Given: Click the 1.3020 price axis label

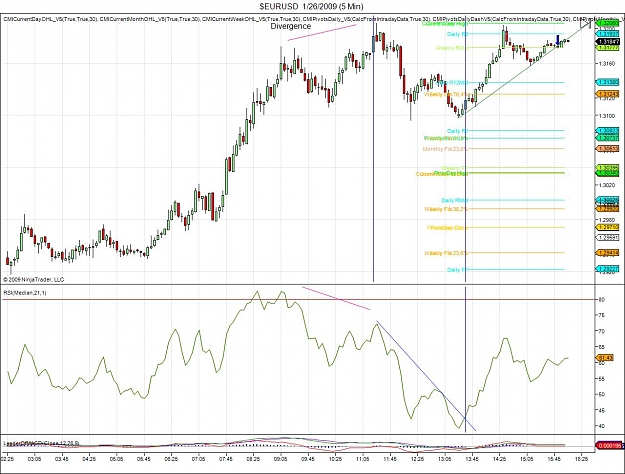Looking at the screenshot, I should click(x=607, y=185).
